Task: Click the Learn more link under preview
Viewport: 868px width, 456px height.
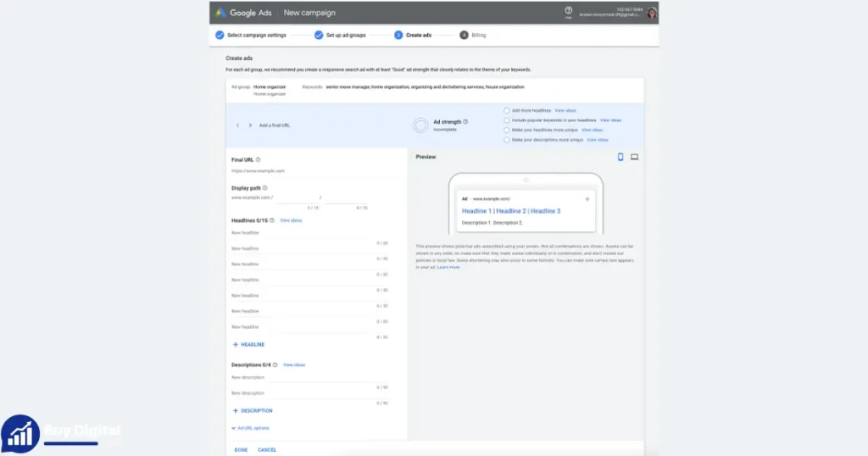Action: 448,267
